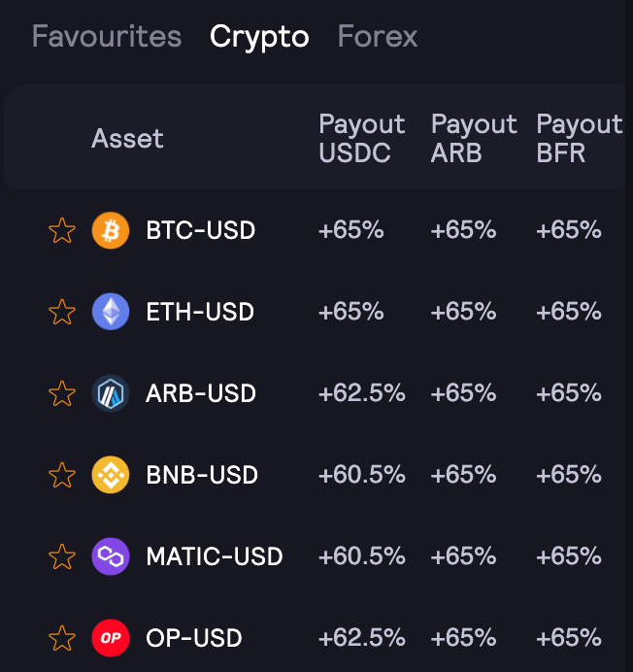Mark MATIC-USD as favourite

coord(62,556)
